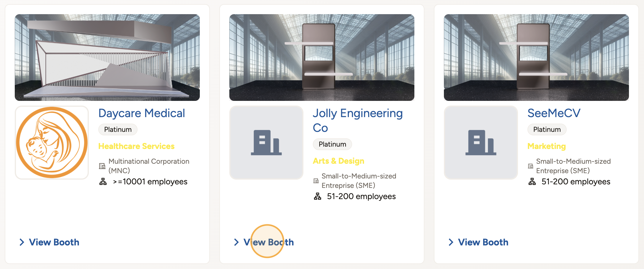Click Jolly Engineering company type building icon
The image size is (644, 269).
(316, 181)
